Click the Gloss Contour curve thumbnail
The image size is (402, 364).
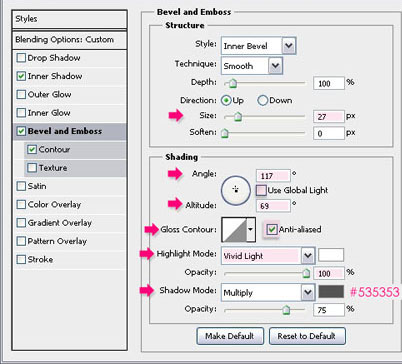click(234, 230)
